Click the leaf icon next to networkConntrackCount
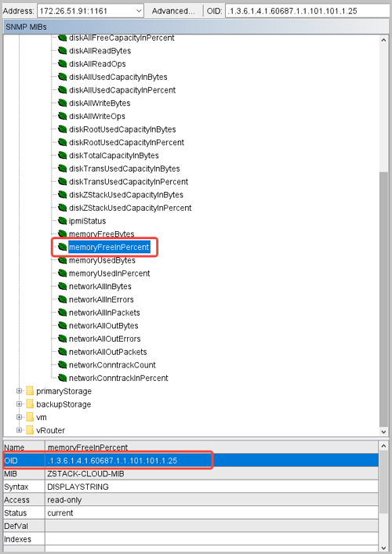This screenshot has height=554, width=392. [62, 364]
